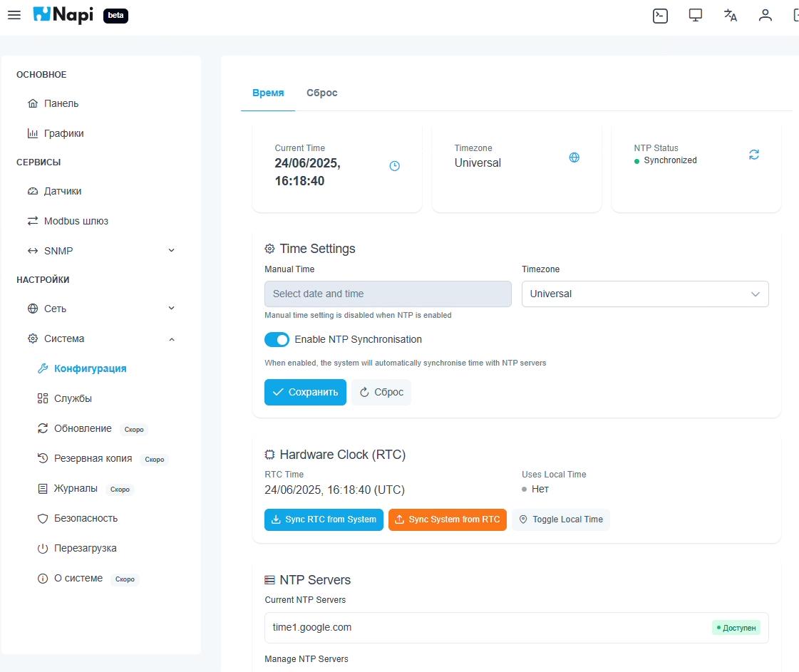Open the terminal console icon in header
This screenshot has width=799, height=672.
pos(660,15)
